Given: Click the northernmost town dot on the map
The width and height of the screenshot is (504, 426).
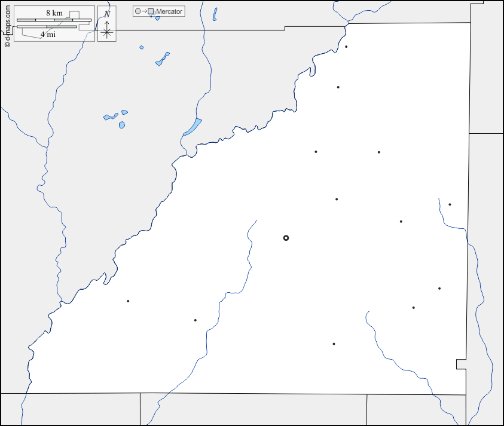Looking at the screenshot, I should point(346,47).
